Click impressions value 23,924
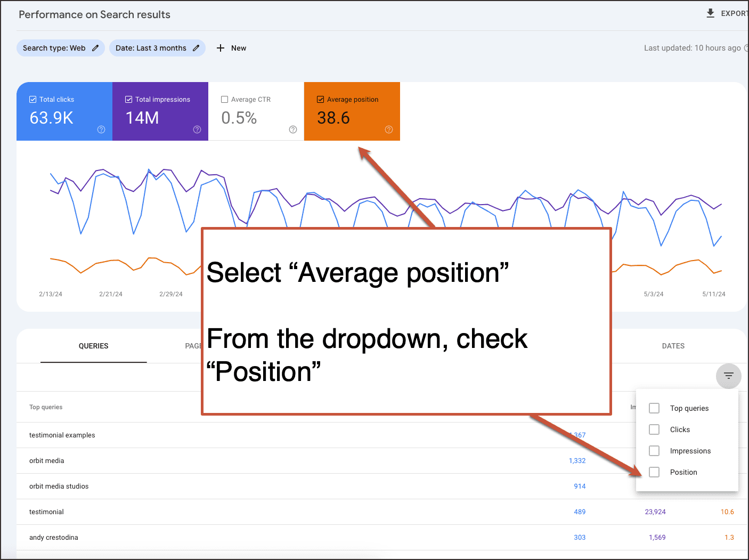 (x=655, y=512)
